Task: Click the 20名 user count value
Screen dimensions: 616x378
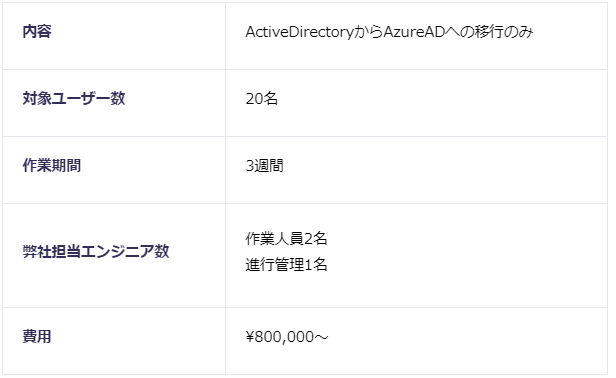Action: 262,98
